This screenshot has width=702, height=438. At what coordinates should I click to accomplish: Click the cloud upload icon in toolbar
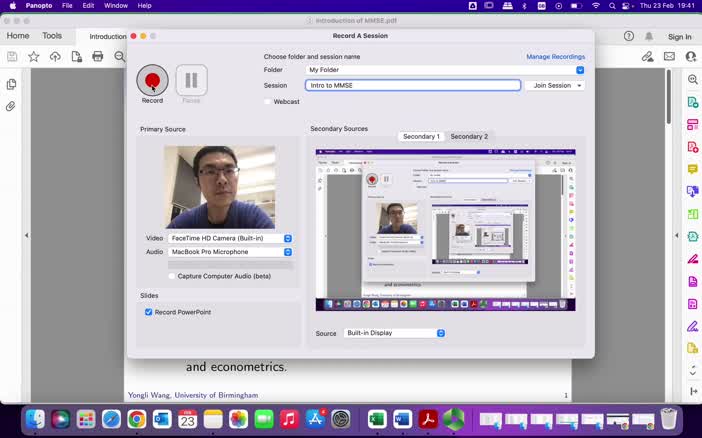pos(55,57)
